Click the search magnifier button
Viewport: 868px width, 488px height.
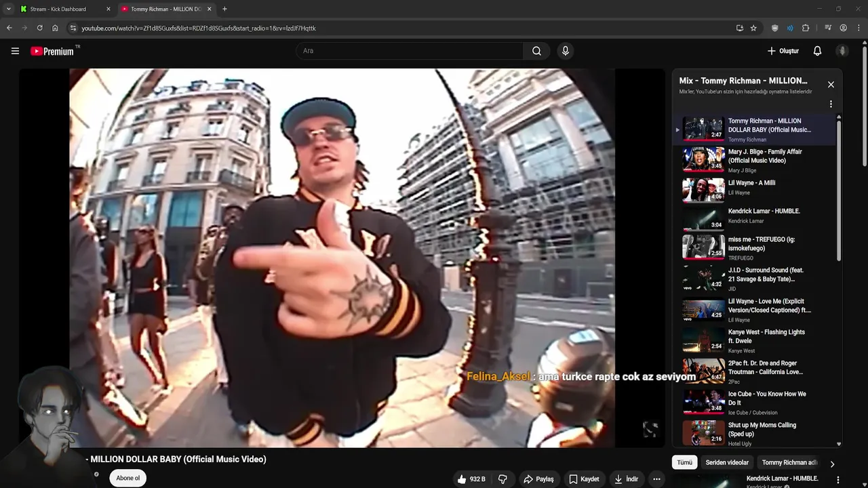pyautogui.click(x=536, y=51)
